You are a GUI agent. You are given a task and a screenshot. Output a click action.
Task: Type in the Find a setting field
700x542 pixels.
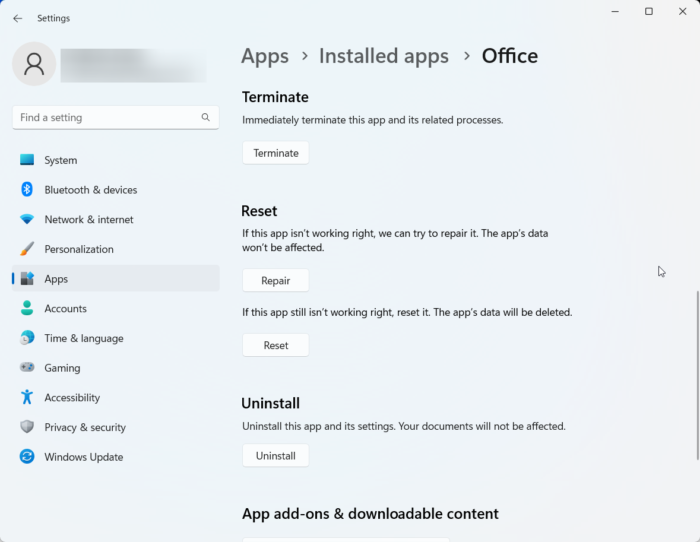click(105, 117)
